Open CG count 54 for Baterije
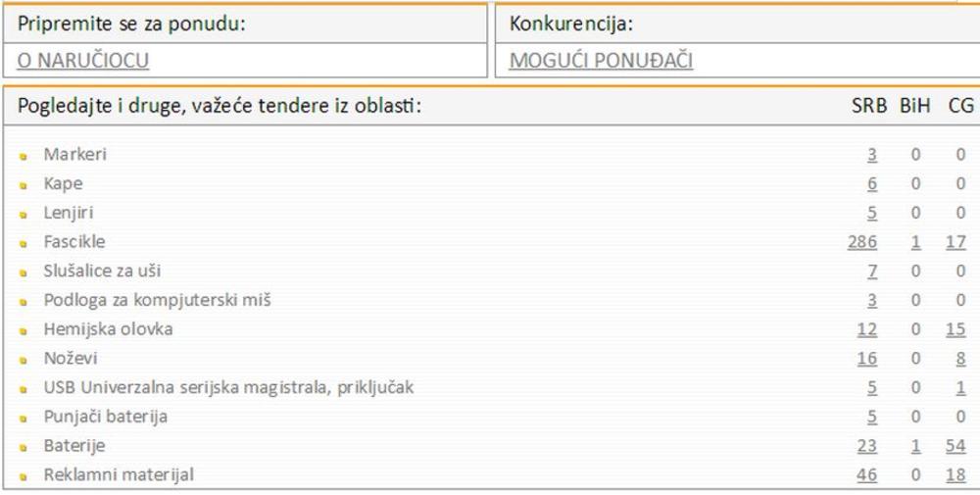The height and width of the screenshot is (495, 980). pyautogui.click(x=955, y=446)
